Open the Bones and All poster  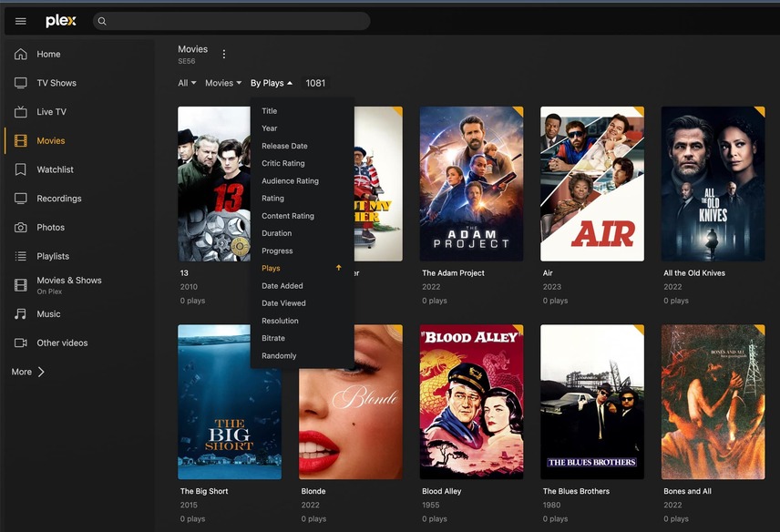pos(713,402)
